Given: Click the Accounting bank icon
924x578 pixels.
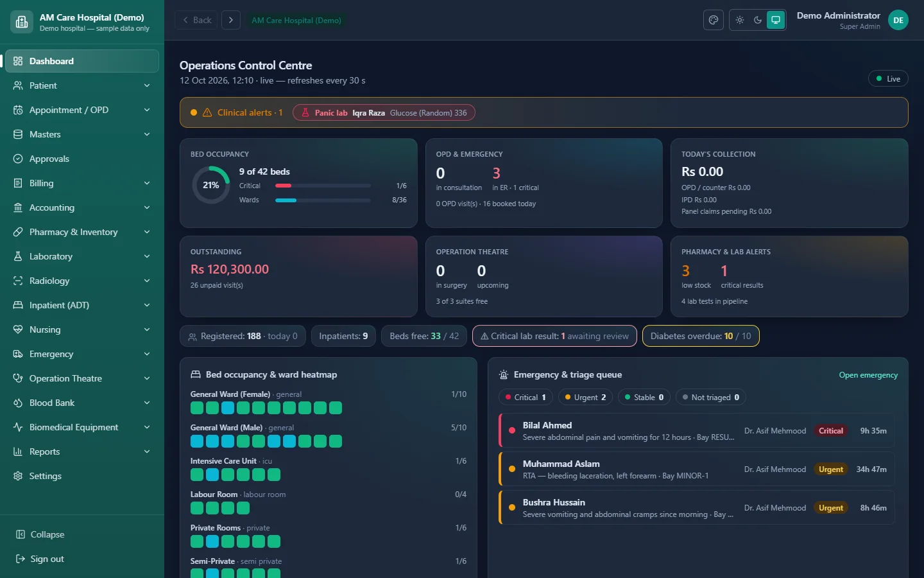Looking at the screenshot, I should click(18, 207).
